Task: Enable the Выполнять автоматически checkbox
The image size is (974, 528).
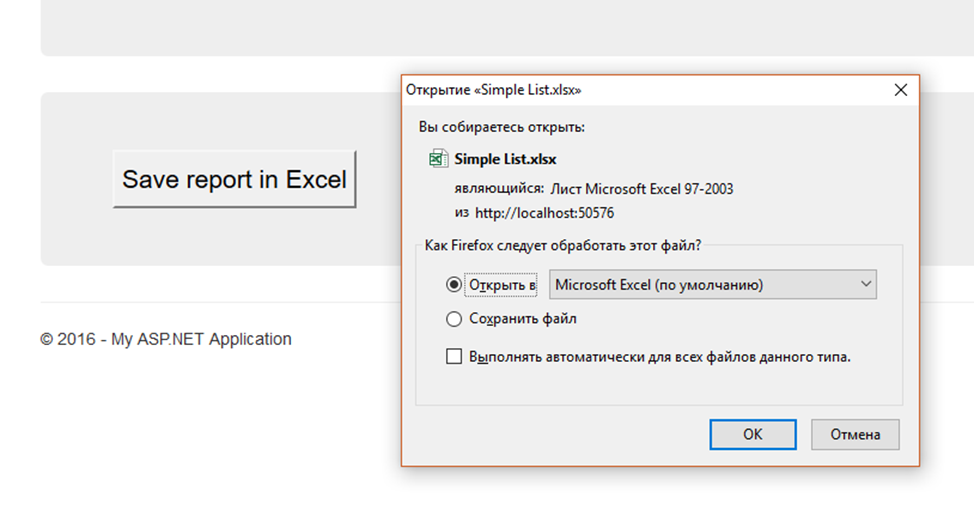Action: [x=454, y=357]
